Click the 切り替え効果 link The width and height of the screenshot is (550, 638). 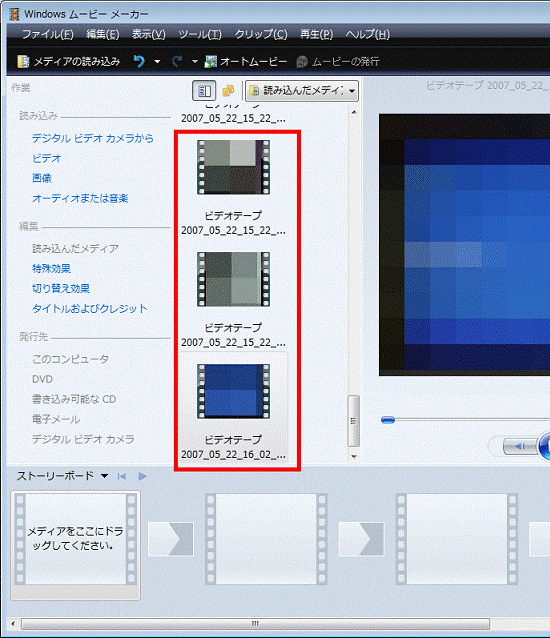coord(61,288)
